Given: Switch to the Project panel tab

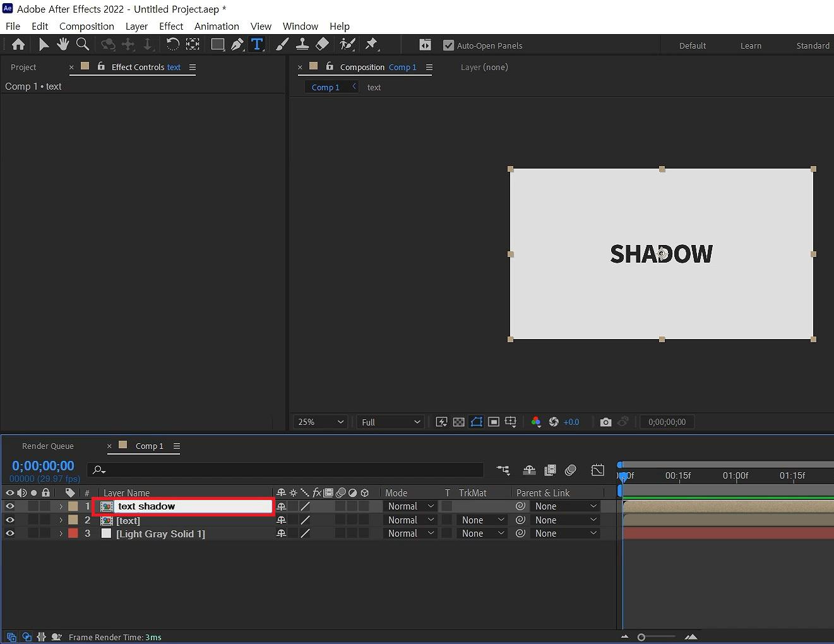Looking at the screenshot, I should pos(23,67).
